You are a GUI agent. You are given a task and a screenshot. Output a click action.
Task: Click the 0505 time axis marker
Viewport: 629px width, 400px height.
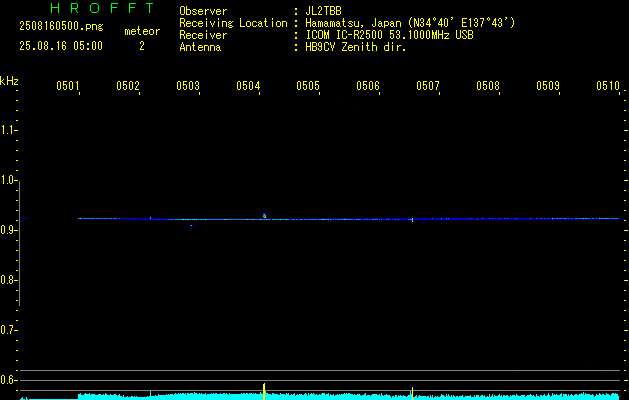[307, 86]
